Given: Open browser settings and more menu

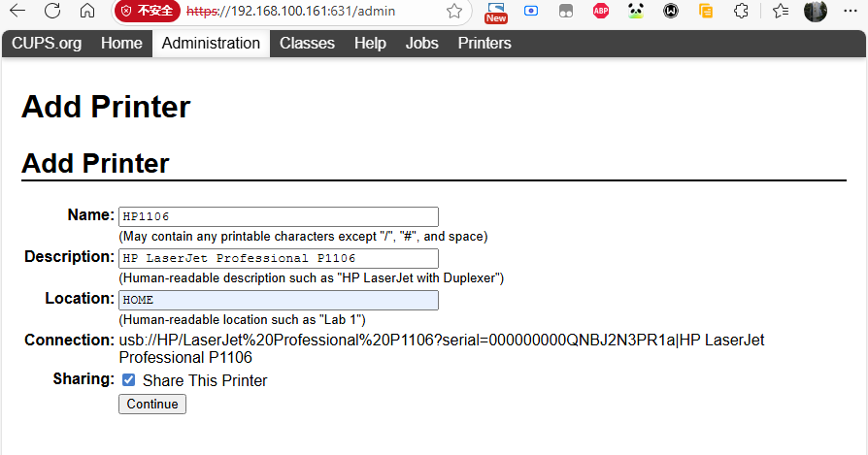Looking at the screenshot, I should [851, 11].
